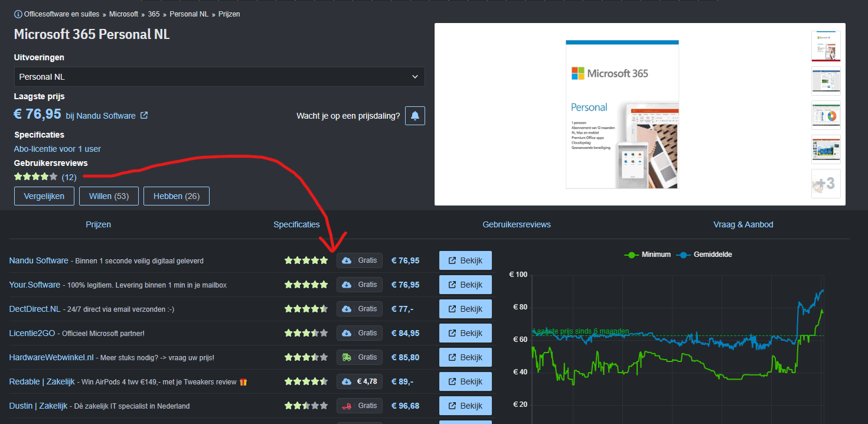Click the star rating of Licentie2GO
Viewport: 868px width, 424px height.
[x=306, y=333]
